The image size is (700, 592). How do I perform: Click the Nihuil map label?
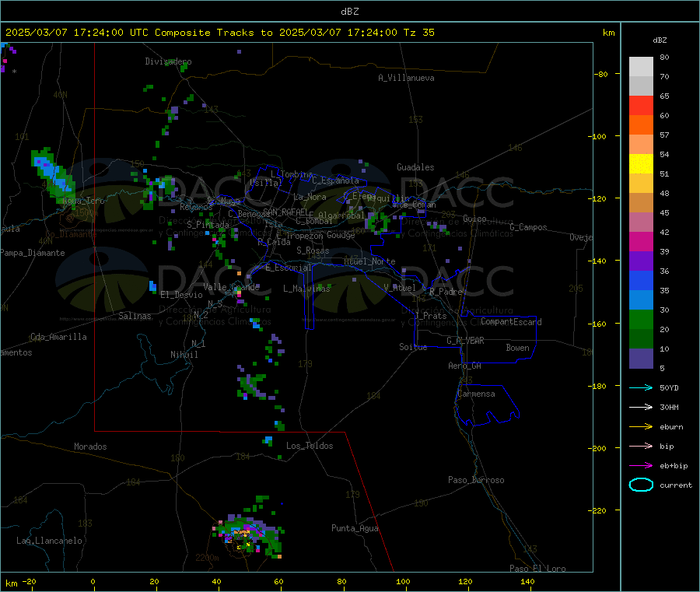tap(184, 355)
